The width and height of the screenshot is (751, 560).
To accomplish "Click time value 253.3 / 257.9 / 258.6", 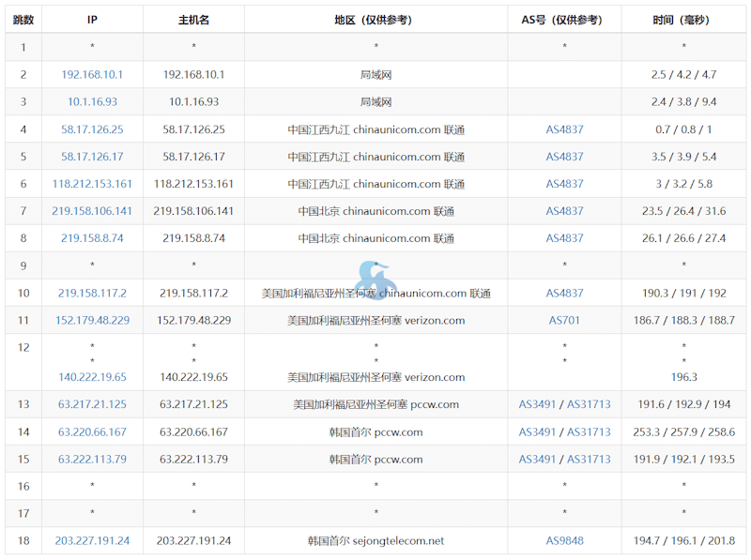I will pyautogui.click(x=683, y=432).
